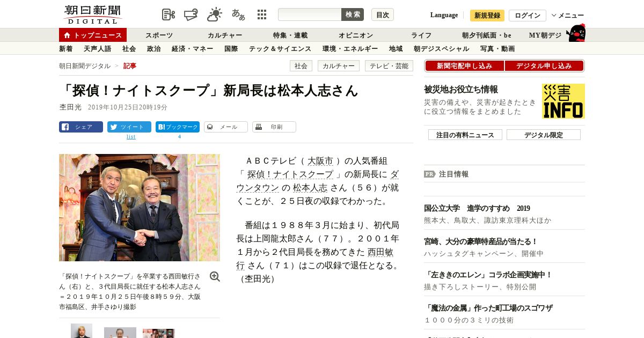Viewport: 644px width, 338px height.
Task: Click the 大阪市 keyword link
Action: [x=320, y=161]
